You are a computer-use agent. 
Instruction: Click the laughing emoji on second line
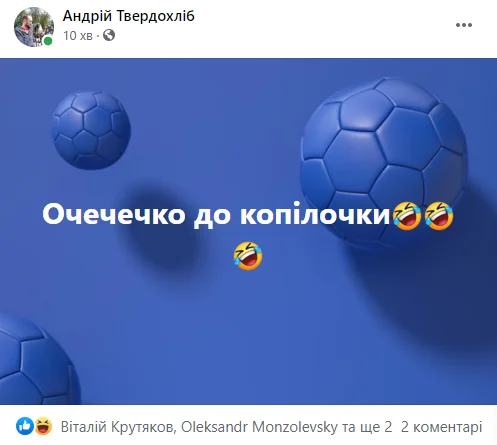click(248, 256)
